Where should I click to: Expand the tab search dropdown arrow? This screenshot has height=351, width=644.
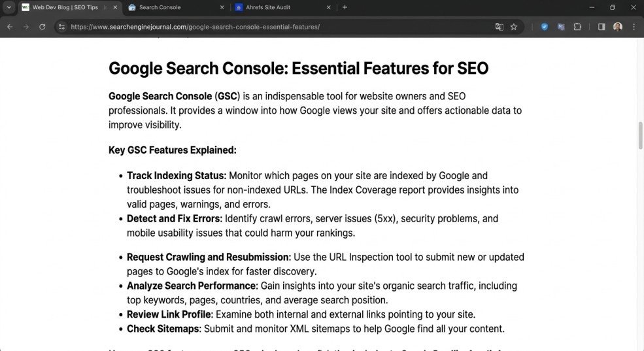(x=9, y=7)
